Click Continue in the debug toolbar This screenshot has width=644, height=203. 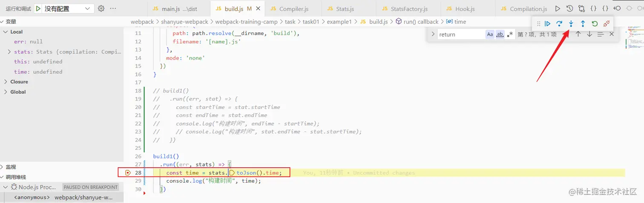pyautogui.click(x=548, y=24)
